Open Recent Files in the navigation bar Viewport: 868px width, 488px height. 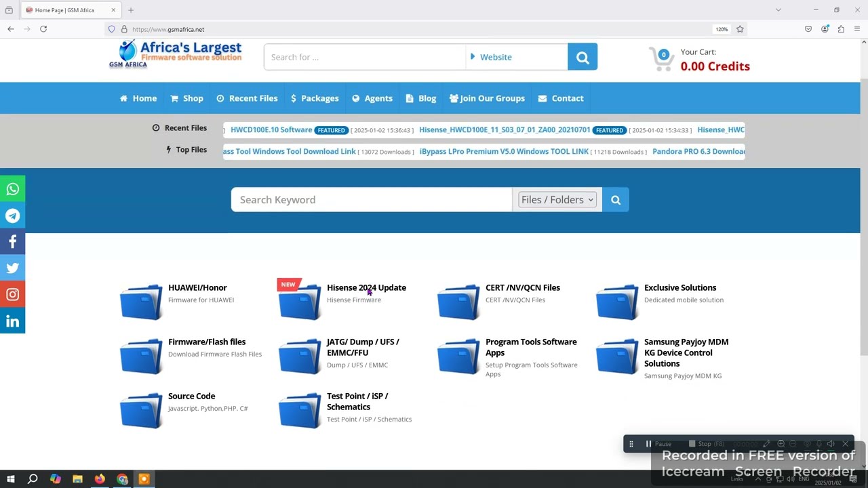247,98
